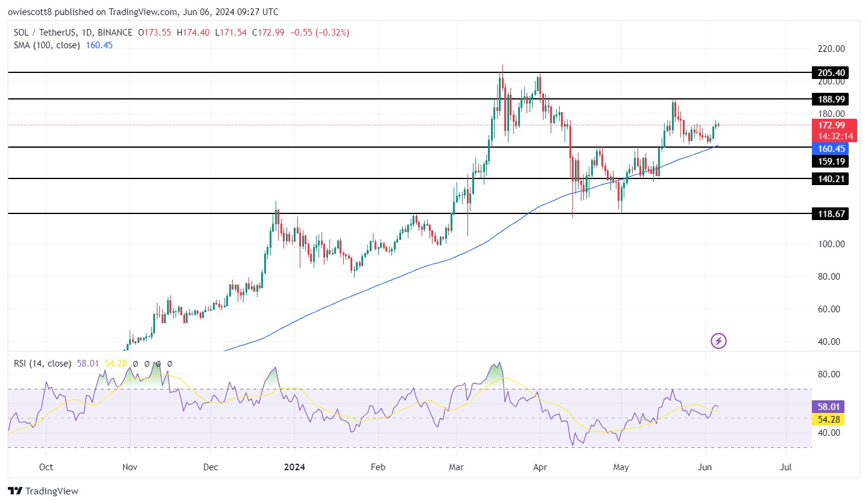Select the 188.99 resistance line label

coord(831,98)
